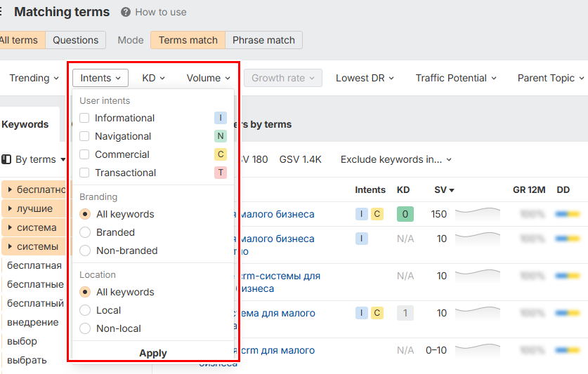Viewport: 588px width, 374px height.
Task: Select the бесплатная term
Action: point(34,265)
